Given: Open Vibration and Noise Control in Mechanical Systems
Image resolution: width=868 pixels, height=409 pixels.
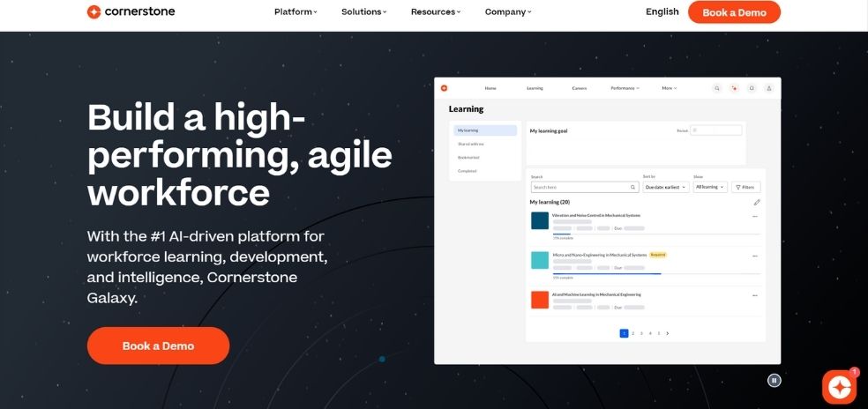Looking at the screenshot, I should click(595, 215).
